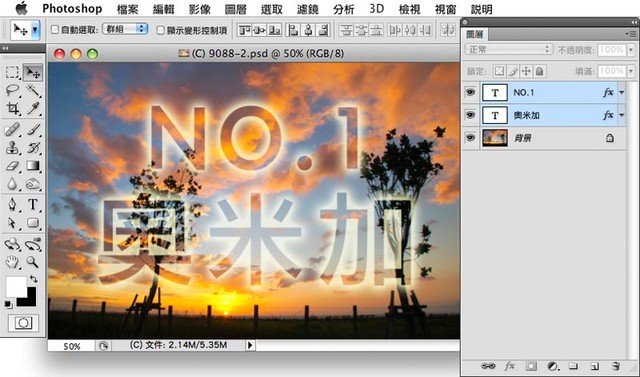Select the Crop tool
640x377 pixels.
coord(12,109)
